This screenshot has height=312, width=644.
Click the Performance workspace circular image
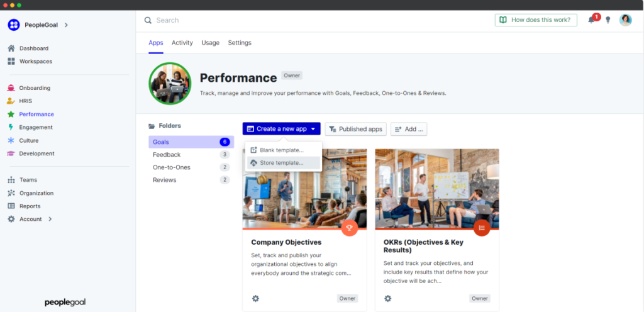pyautogui.click(x=170, y=84)
